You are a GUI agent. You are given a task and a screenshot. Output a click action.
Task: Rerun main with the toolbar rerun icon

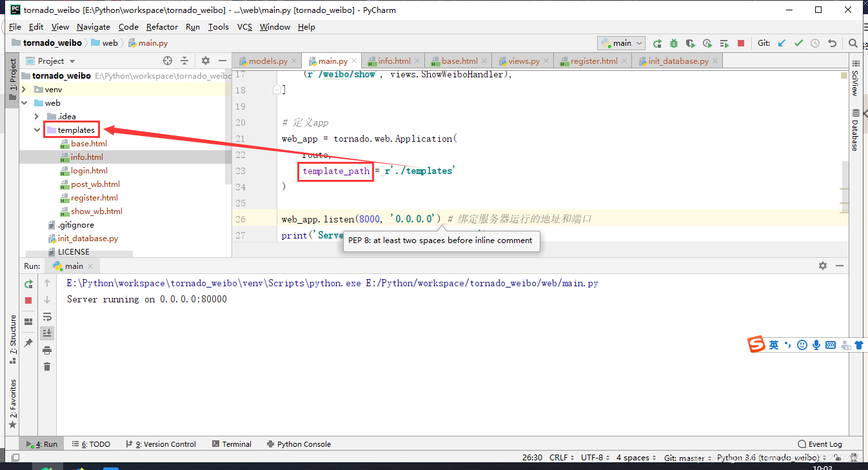tap(657, 43)
